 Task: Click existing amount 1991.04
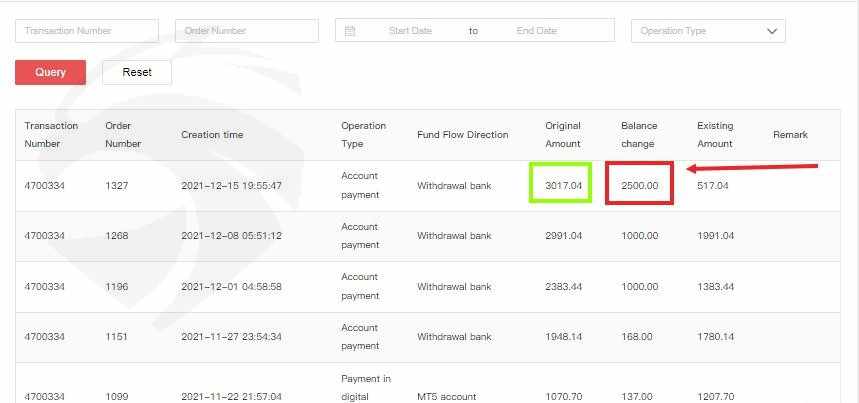click(x=715, y=236)
